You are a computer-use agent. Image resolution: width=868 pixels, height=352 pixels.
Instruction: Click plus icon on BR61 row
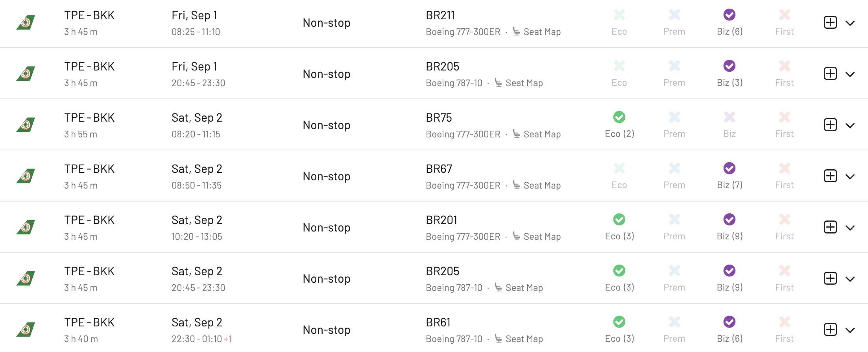click(x=830, y=330)
